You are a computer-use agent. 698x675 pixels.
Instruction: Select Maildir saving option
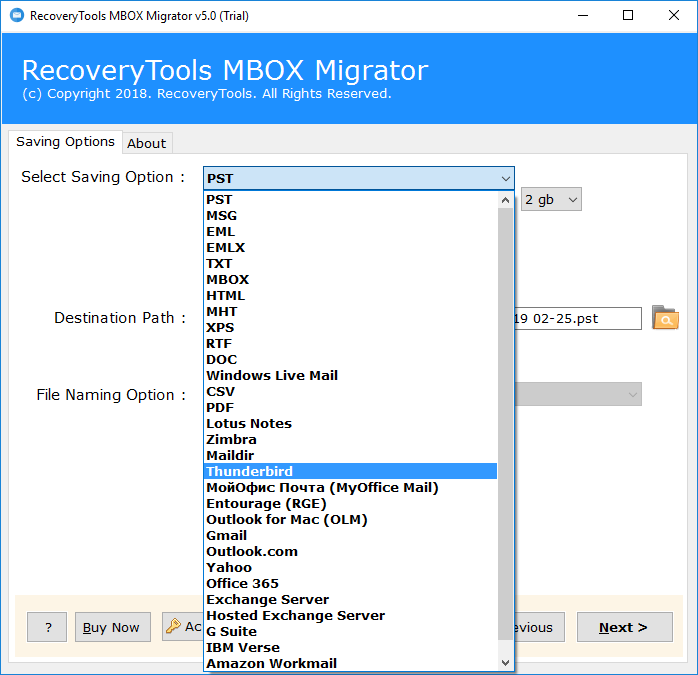[x=351, y=455]
